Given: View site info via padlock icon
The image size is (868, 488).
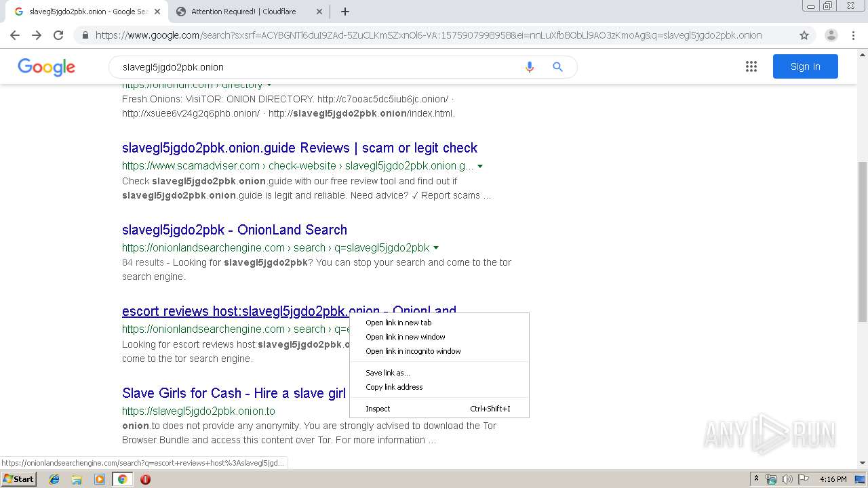Looking at the screenshot, I should (x=85, y=35).
